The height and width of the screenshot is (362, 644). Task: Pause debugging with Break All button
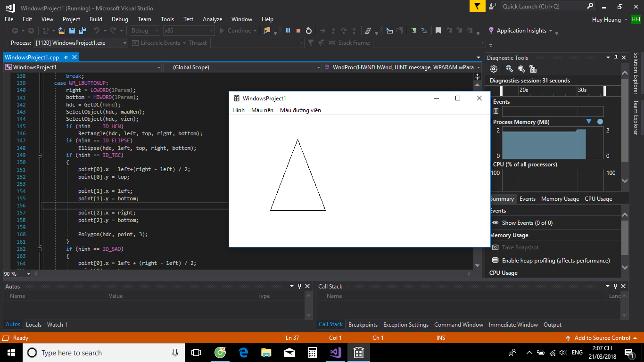(288, 31)
